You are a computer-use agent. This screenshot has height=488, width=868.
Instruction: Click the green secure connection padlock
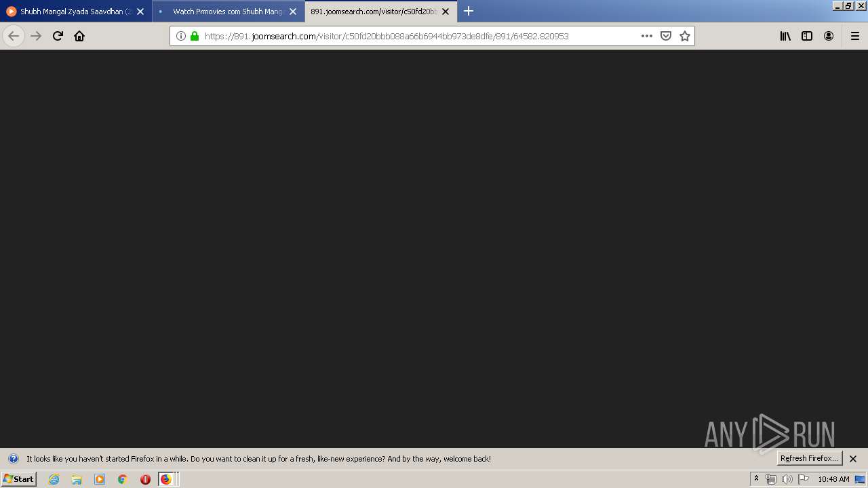coord(195,36)
